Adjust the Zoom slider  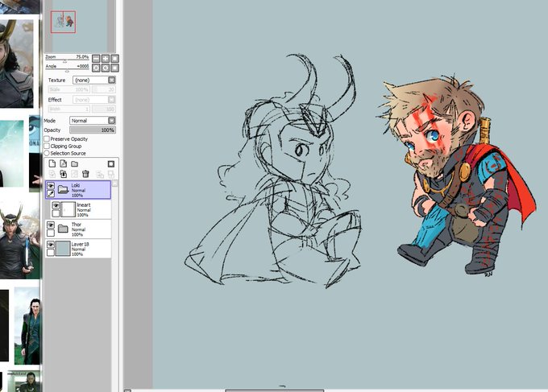click(65, 61)
